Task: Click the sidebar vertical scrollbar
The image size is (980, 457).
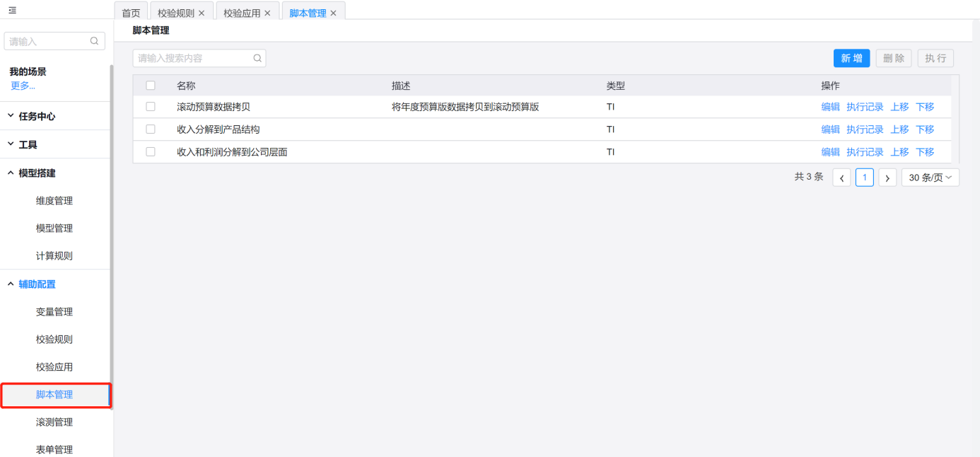Action: pyautogui.click(x=111, y=233)
